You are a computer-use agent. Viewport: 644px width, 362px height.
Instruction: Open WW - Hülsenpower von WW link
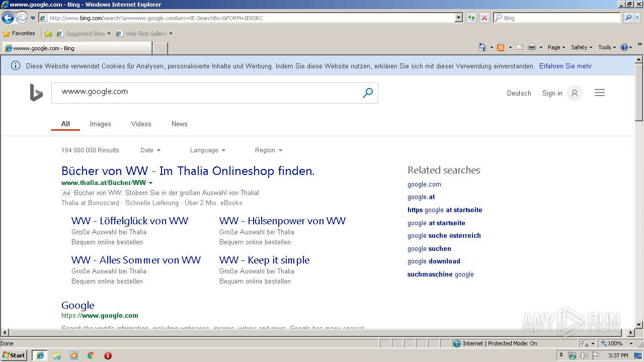coord(283,221)
